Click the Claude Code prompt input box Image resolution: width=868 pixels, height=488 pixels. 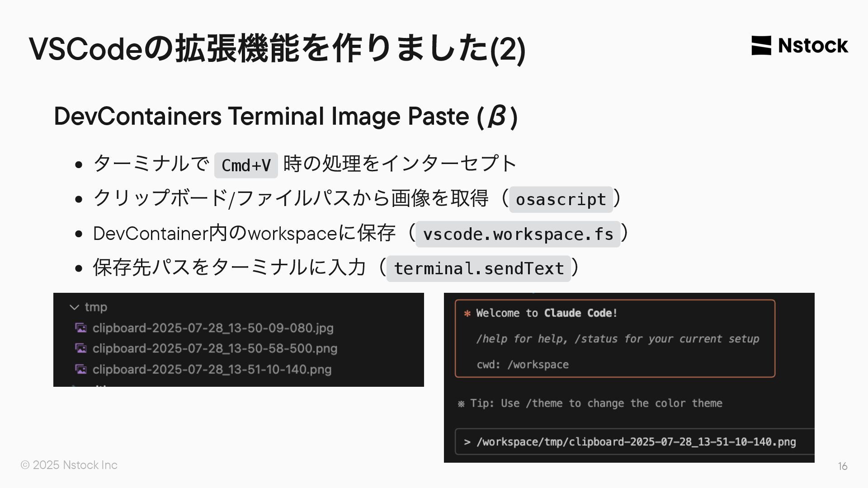(x=635, y=441)
